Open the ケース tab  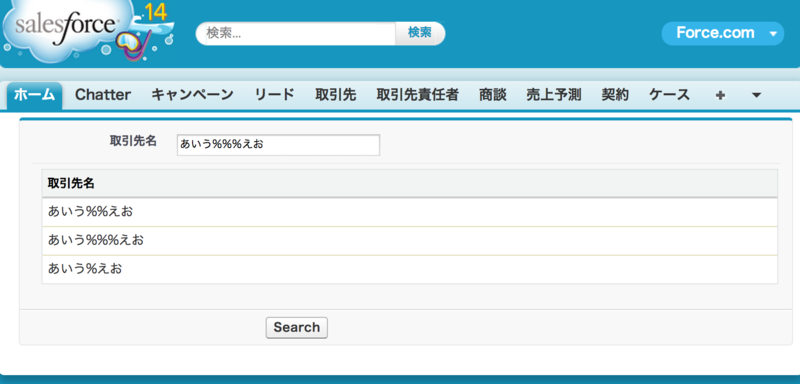(669, 95)
